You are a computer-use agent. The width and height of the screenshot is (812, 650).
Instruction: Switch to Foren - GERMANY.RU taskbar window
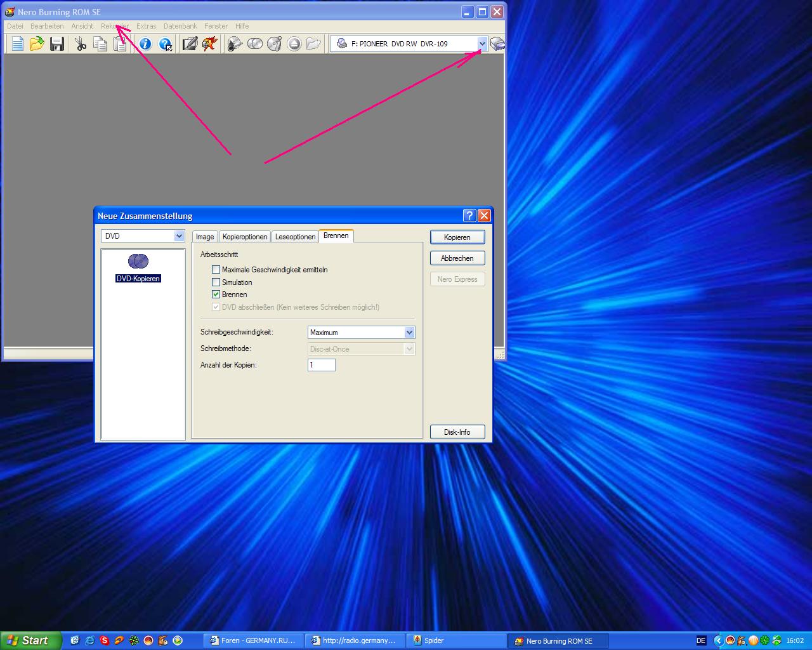[253, 640]
